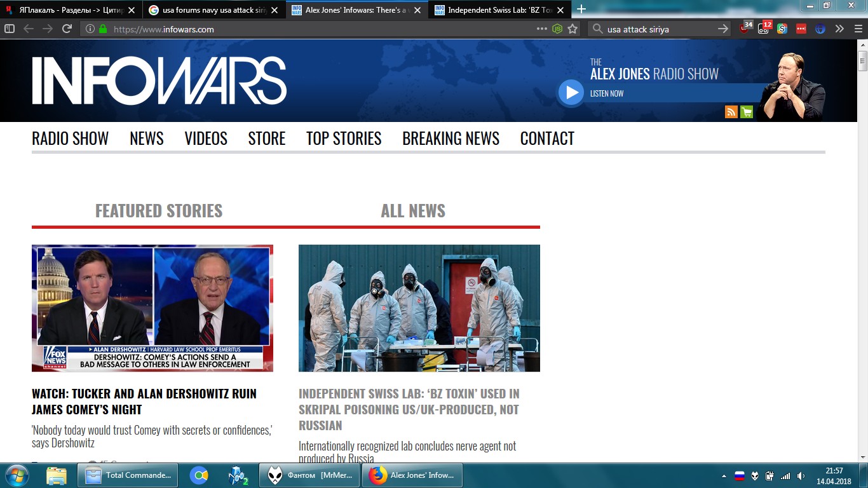Image resolution: width=868 pixels, height=488 pixels.
Task: Open the RADIO SHOW menu item
Action: pos(70,139)
